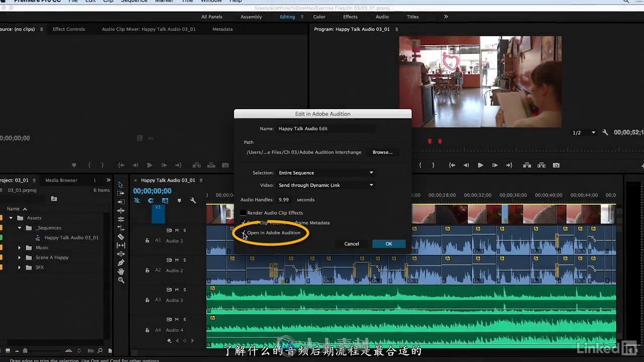The image size is (644, 362).
Task: Mark In in the Program Monitor
Action: [420, 165]
